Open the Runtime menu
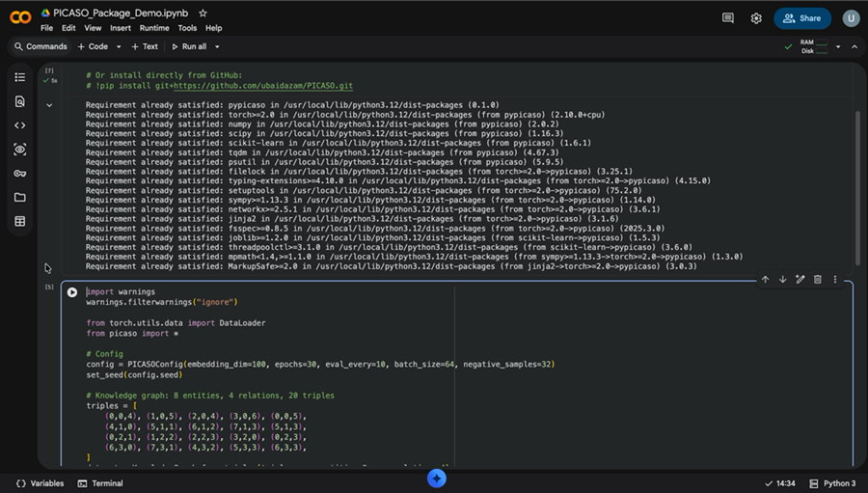 (x=154, y=28)
